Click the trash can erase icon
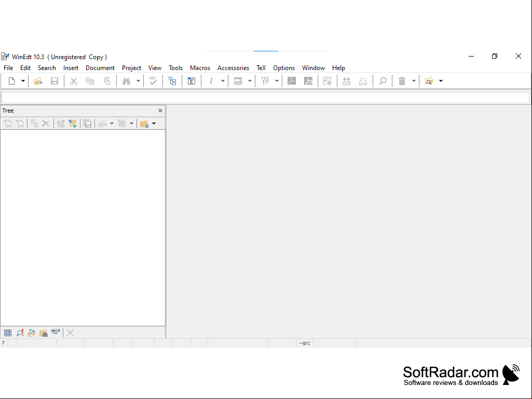Image resolution: width=532 pixels, height=399 pixels. pyautogui.click(x=402, y=81)
